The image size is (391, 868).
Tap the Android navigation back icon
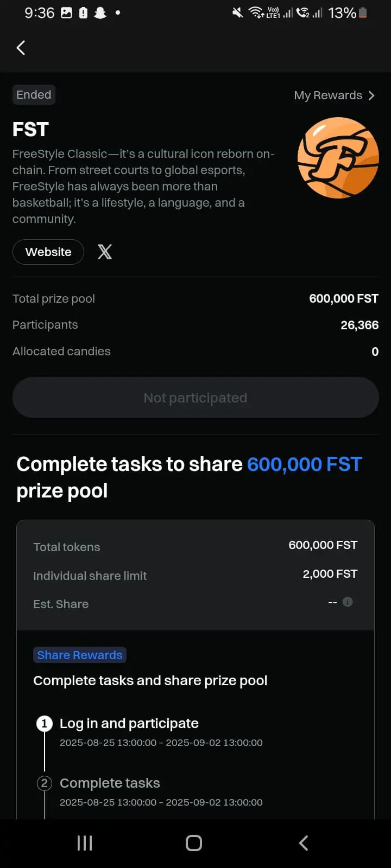pos(304,843)
